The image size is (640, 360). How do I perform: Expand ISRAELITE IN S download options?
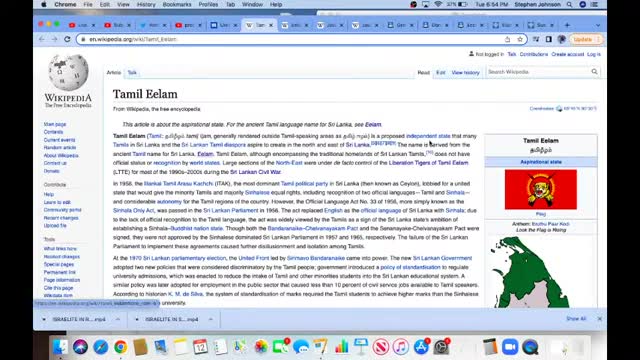click(x=211, y=319)
